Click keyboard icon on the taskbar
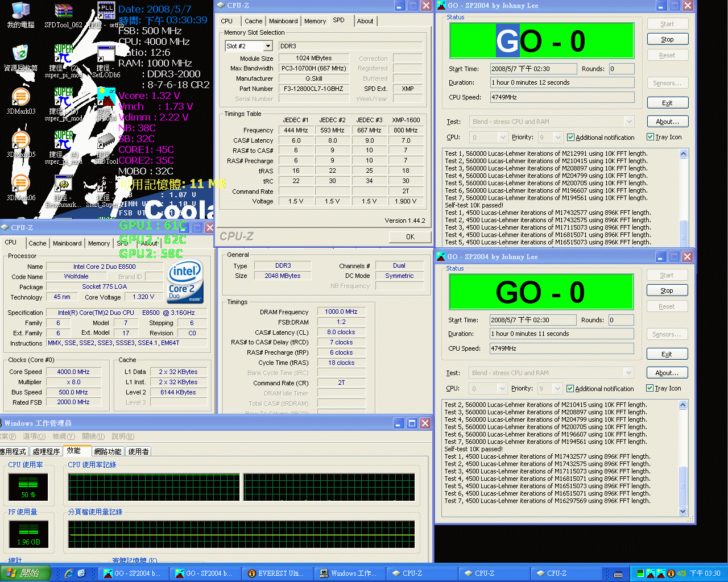The image size is (728, 582). click(618, 574)
